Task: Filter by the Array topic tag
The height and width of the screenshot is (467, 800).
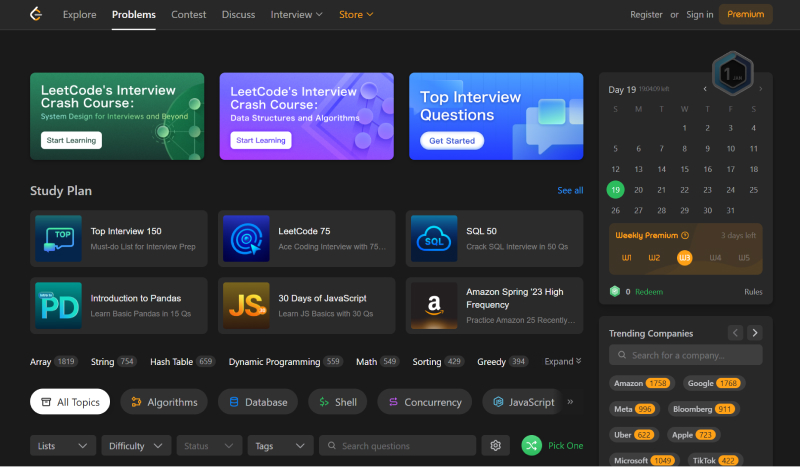Action: (54, 361)
